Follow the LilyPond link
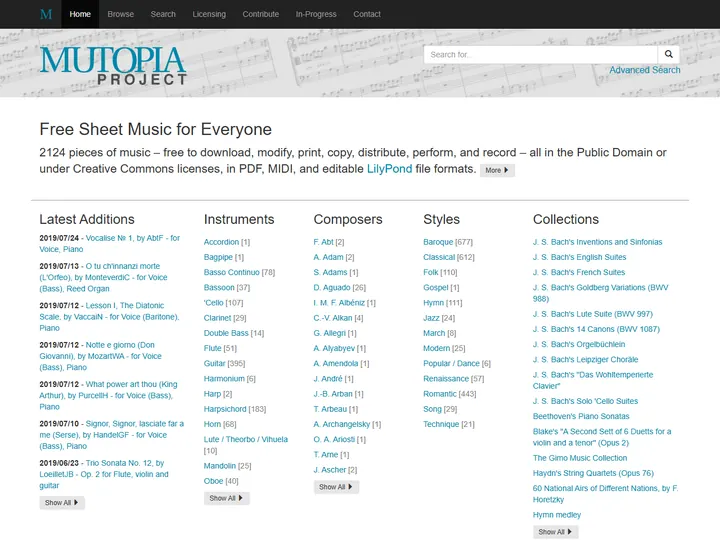Screen dimensions: 720x540 389,169
